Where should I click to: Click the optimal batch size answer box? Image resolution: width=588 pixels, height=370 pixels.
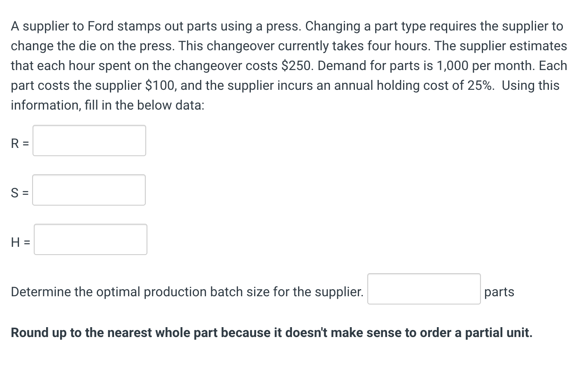pos(424,288)
